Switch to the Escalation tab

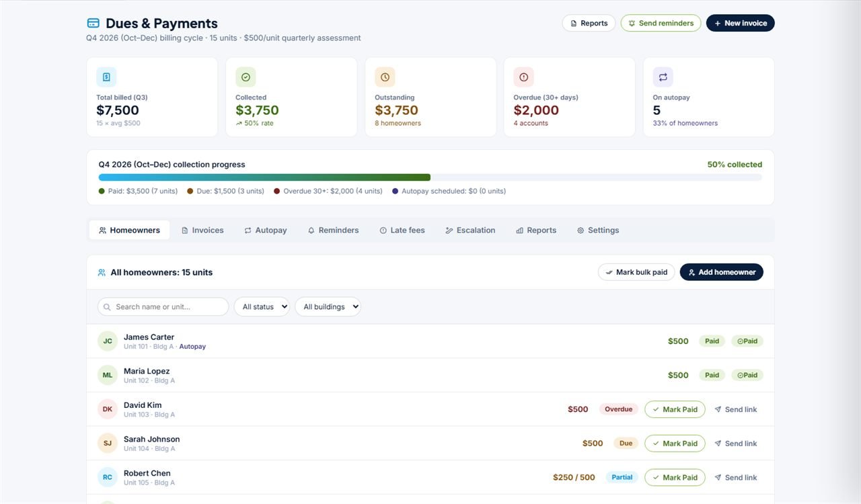pos(470,230)
